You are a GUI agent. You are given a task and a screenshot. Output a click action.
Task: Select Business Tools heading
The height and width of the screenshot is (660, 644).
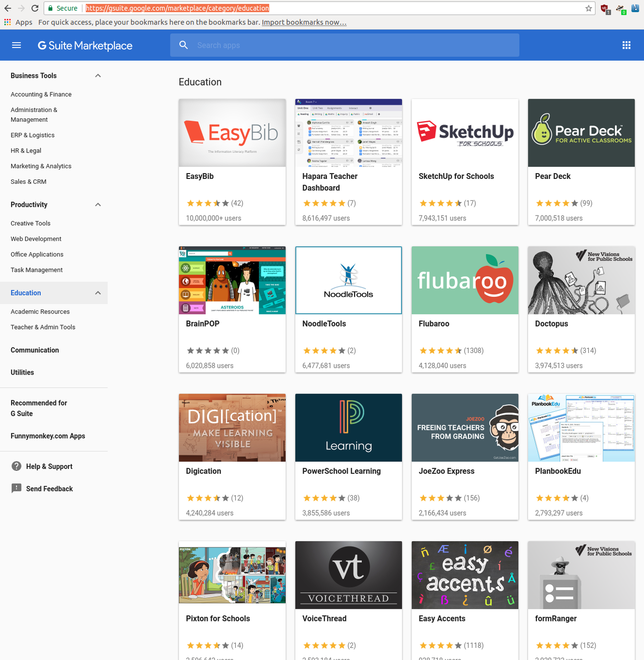pyautogui.click(x=34, y=76)
